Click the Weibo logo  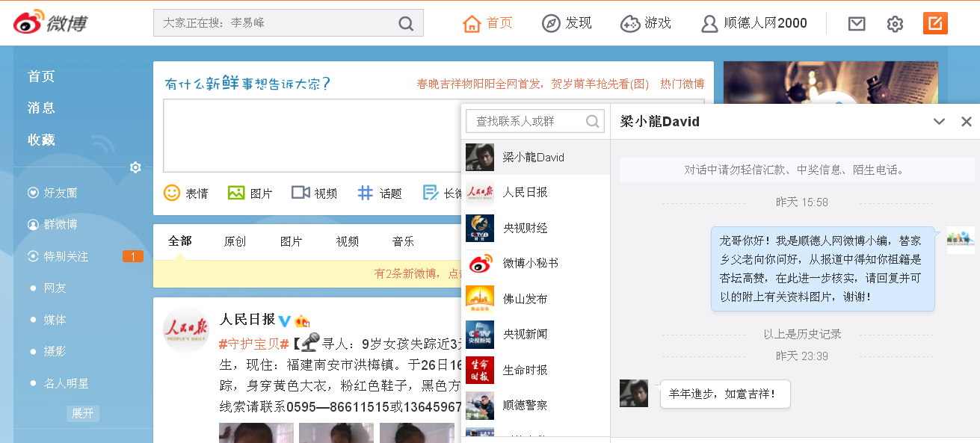50,22
